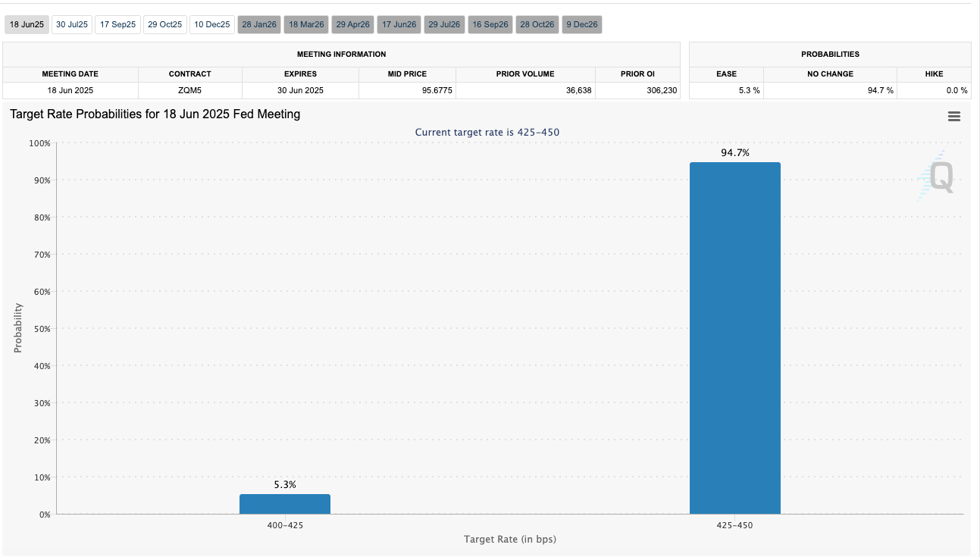Image resolution: width=980 pixels, height=557 pixels.
Task: Select the 18 Jun25 meeting tab
Action: (27, 25)
